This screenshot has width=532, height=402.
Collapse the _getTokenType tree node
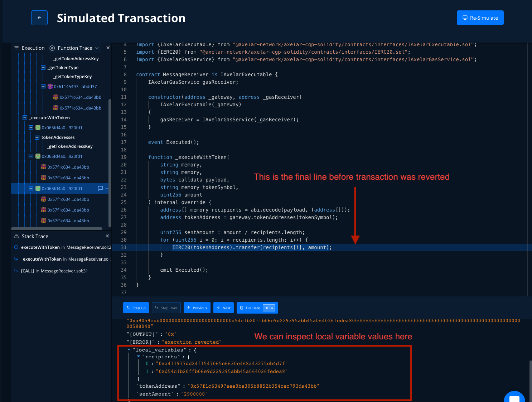[43, 68]
